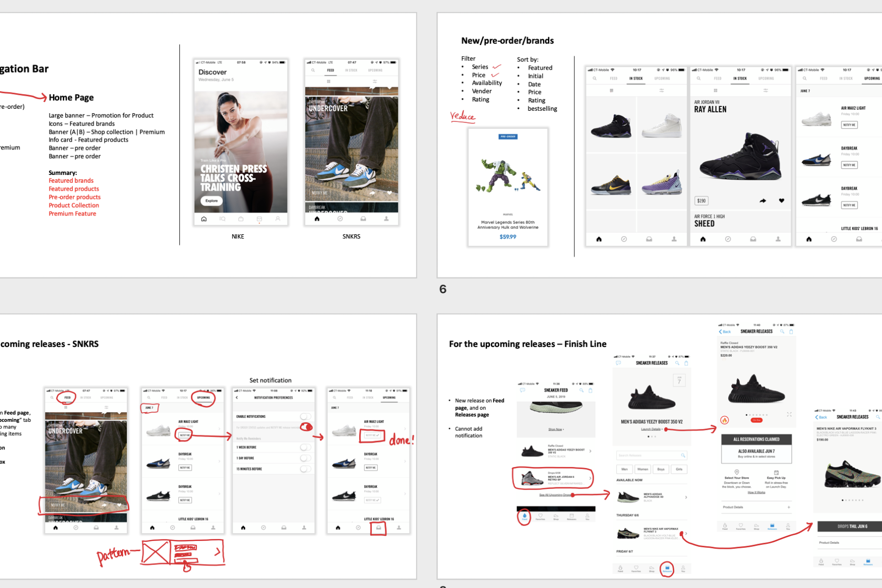Open profile icon in the NIKE Discover mockup
The height and width of the screenshot is (588, 882).
coord(278,219)
